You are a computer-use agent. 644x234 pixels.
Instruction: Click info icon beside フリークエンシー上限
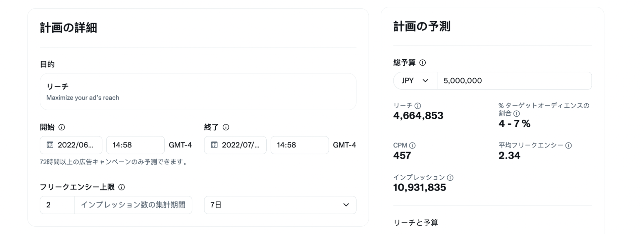[x=122, y=187]
